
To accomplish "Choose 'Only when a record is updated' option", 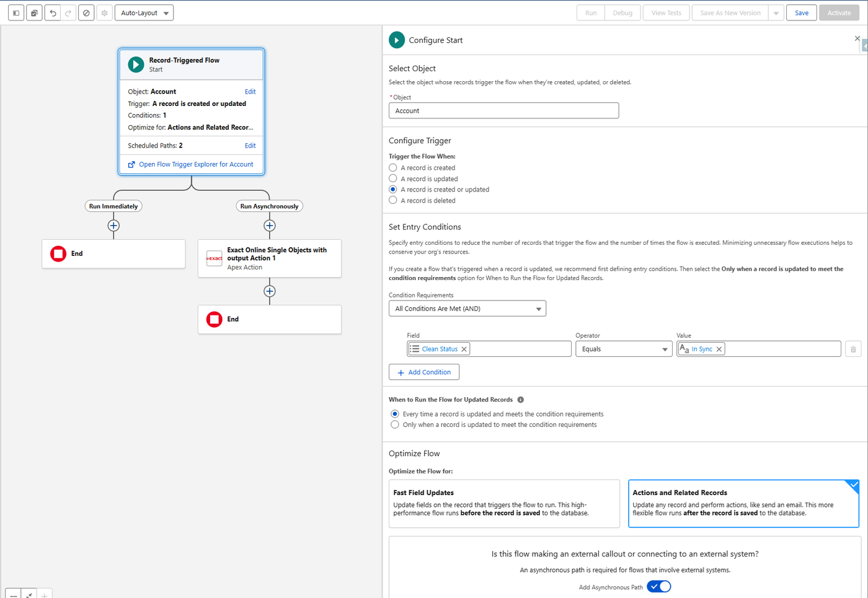I will click(x=395, y=424).
